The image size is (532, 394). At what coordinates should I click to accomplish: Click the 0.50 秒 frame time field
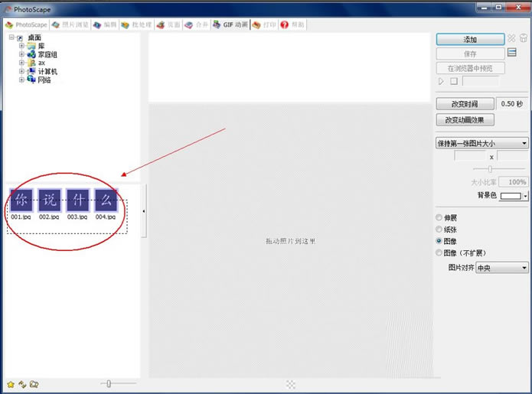pyautogui.click(x=511, y=104)
